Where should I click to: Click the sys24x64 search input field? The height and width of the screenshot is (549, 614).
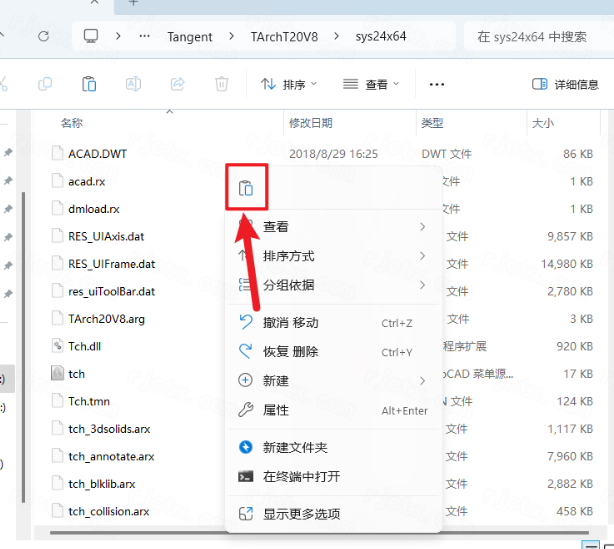tap(535, 36)
